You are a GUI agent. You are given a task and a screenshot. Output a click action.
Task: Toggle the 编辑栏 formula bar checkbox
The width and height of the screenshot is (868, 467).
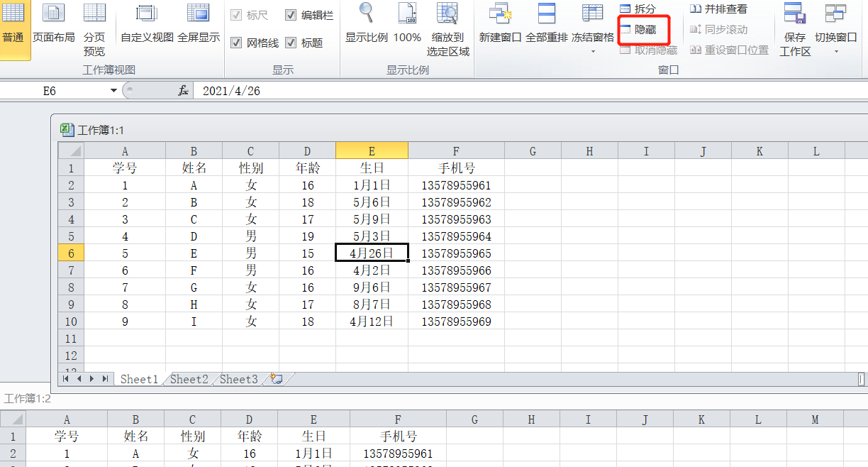coord(291,15)
